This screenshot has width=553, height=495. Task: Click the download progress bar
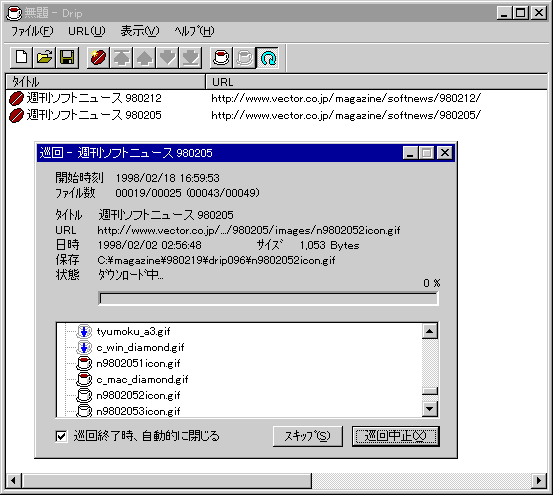point(268,299)
